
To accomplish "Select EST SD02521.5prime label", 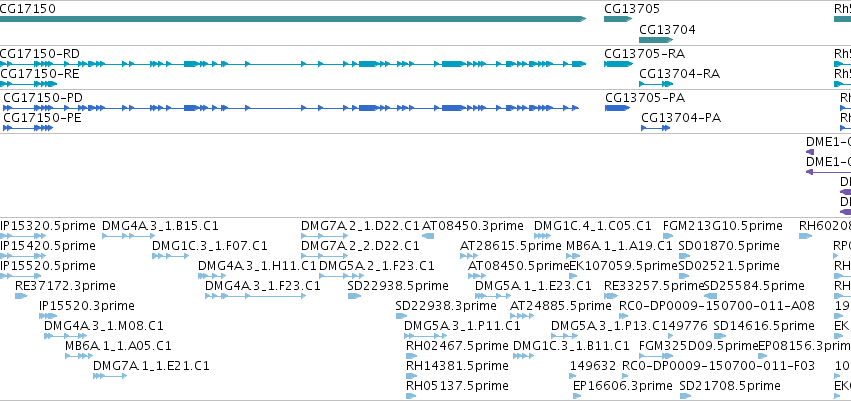I will [729, 266].
